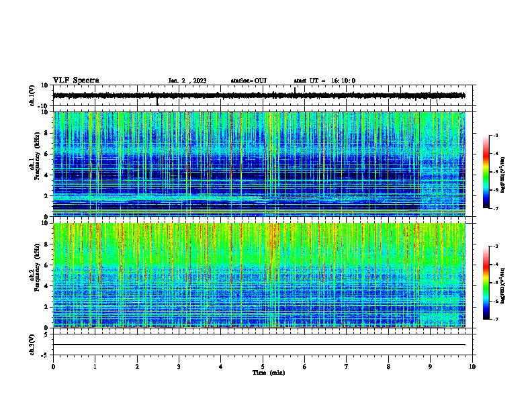Click the ch.2 color scale unit label

pos(502,285)
